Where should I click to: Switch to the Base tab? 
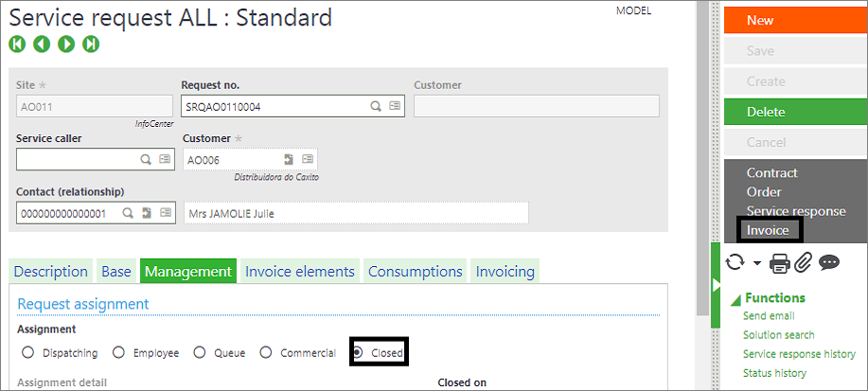click(x=116, y=272)
